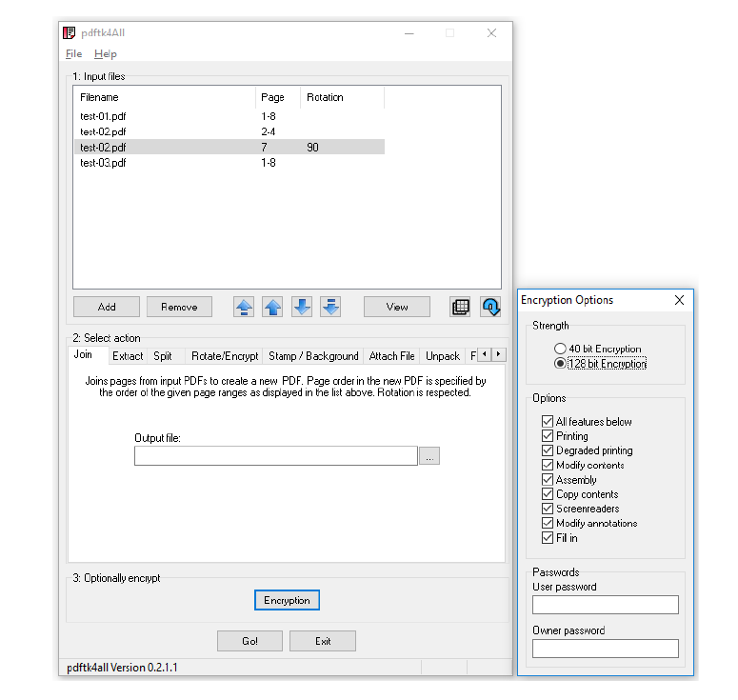Viewport: 738px width, 700px height.
Task: Select the test-01.pdf row
Action: (x=229, y=116)
